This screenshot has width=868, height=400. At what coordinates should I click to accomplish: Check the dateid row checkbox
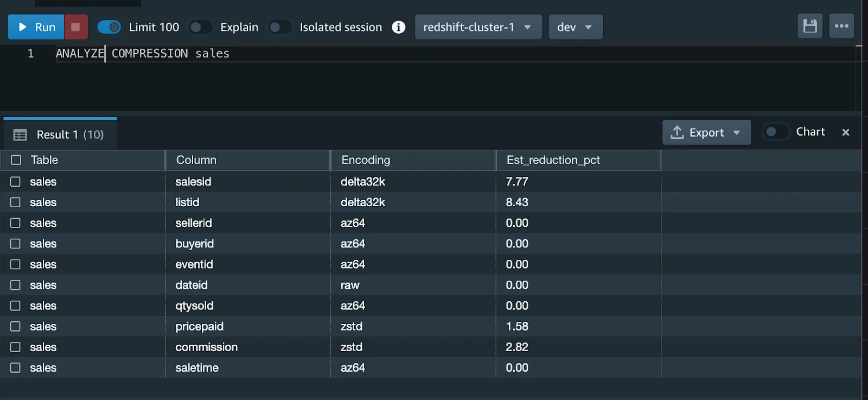[16, 285]
